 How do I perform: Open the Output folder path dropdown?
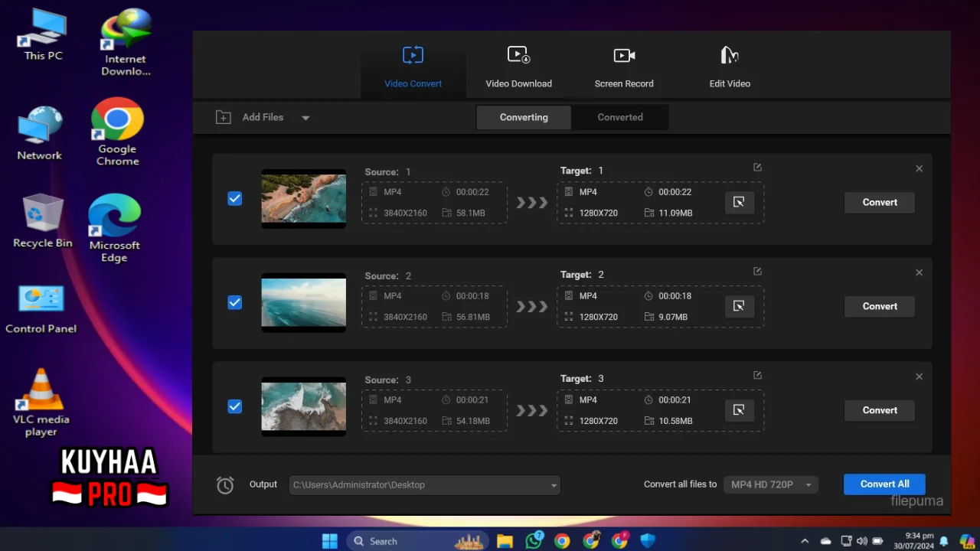point(425,485)
